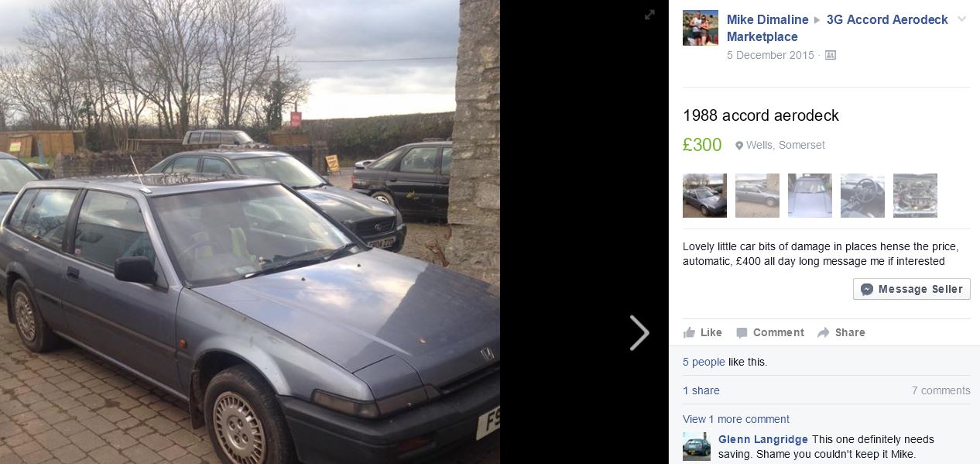Image resolution: width=980 pixels, height=464 pixels.
Task: Expand View 1 more comment
Action: pyautogui.click(x=736, y=419)
